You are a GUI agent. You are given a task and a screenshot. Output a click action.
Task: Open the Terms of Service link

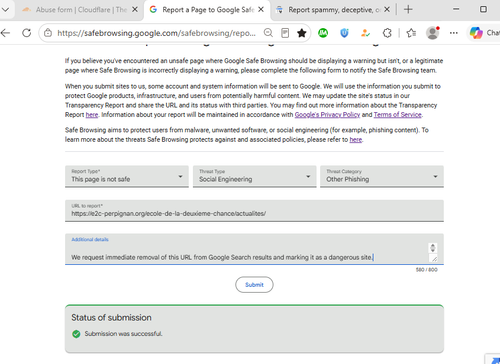pyautogui.click(x=397, y=115)
